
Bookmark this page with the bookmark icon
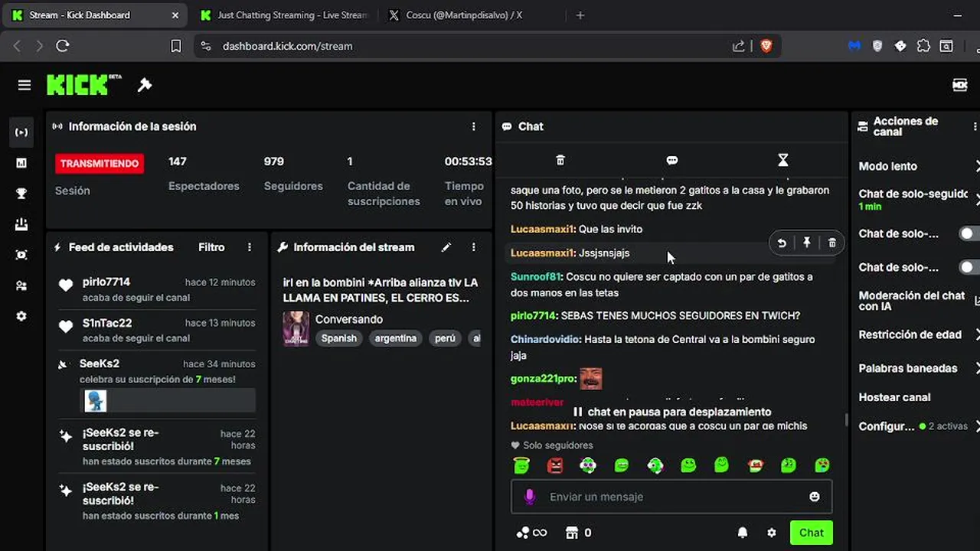[x=176, y=46]
